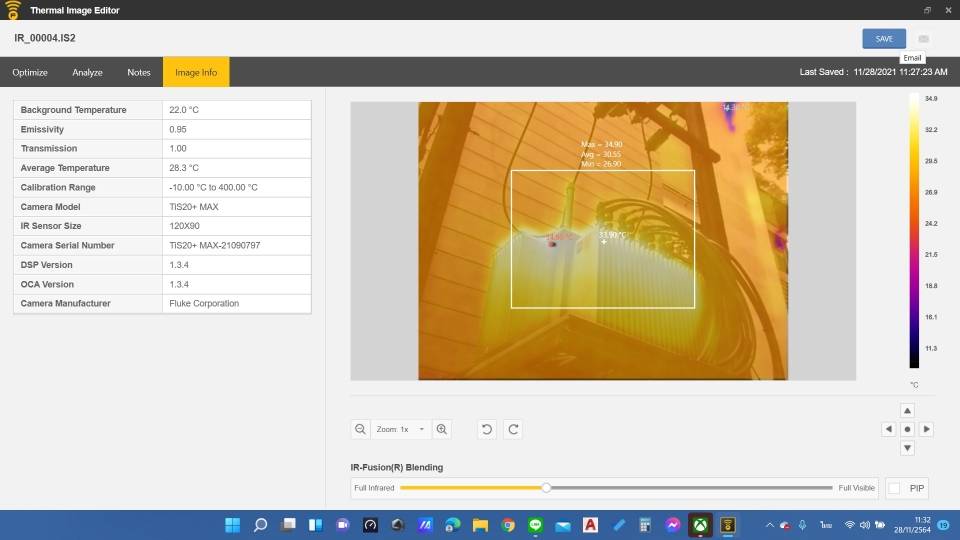Screen dimensions: 960x540
Task: Switch to the Optimize tab
Action: (30, 72)
